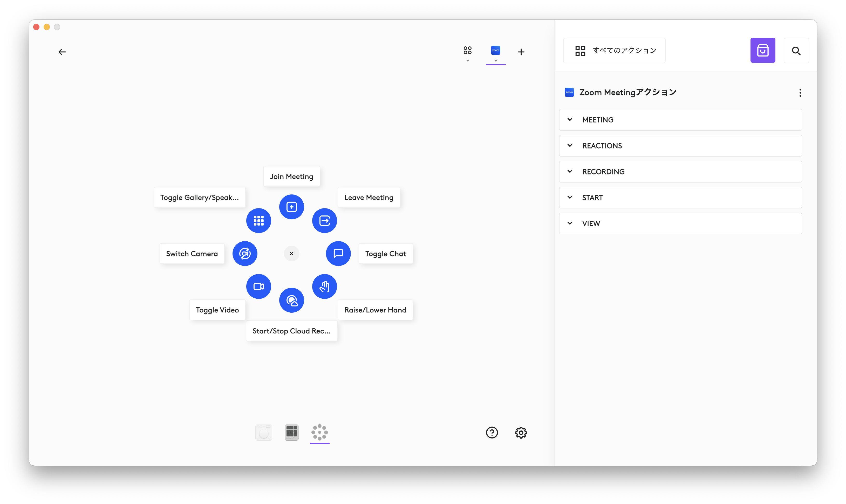The width and height of the screenshot is (846, 504).
Task: Expand the RECORDING actions section
Action: point(680,172)
